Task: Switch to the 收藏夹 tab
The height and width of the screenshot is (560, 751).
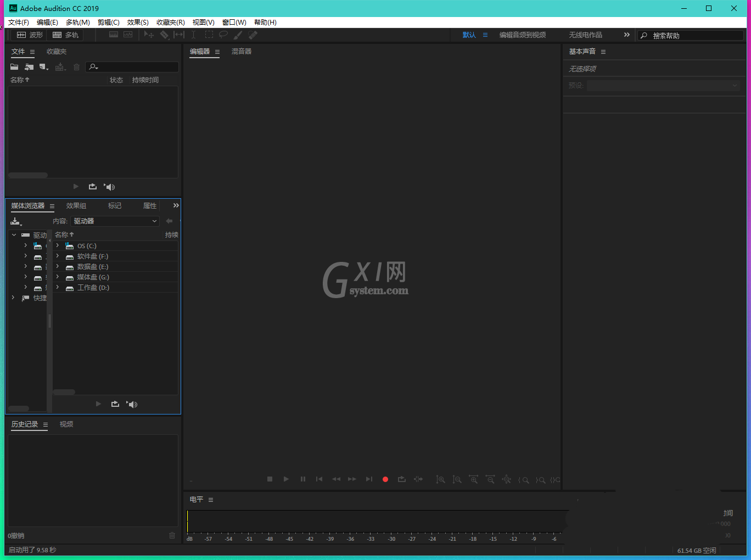Action: (x=57, y=52)
